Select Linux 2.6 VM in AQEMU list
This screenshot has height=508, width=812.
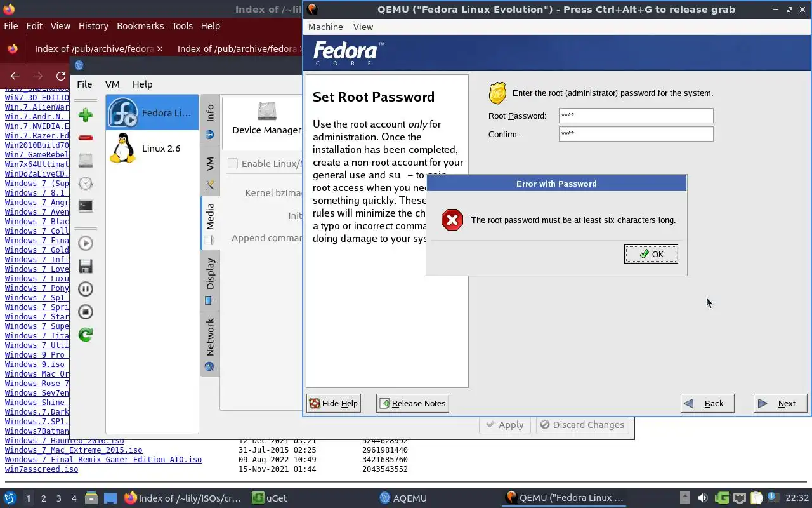tap(152, 148)
